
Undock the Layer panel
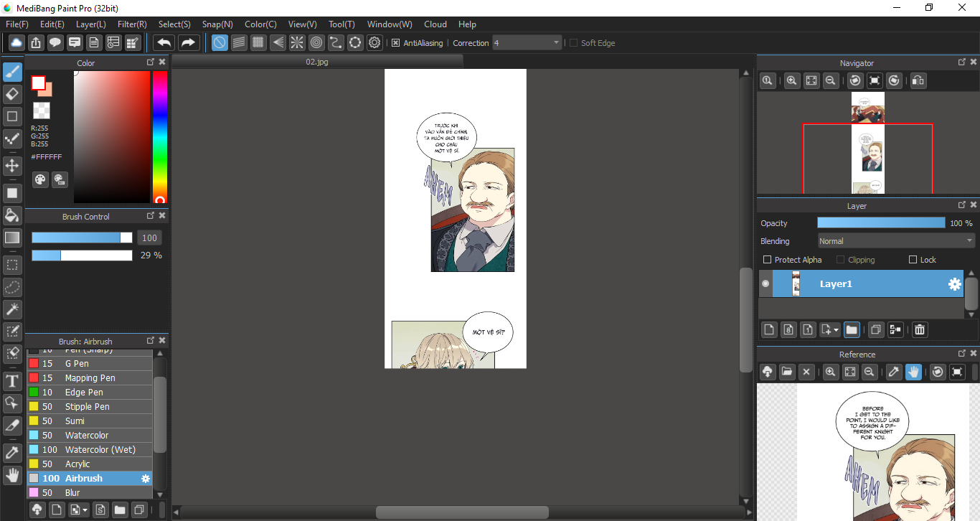pyautogui.click(x=961, y=205)
